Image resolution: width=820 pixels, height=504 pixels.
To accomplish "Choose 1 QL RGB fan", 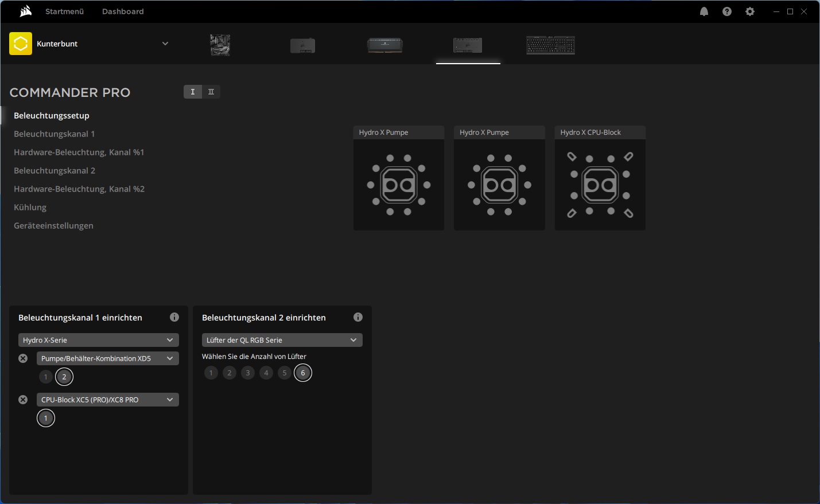I will 211,373.
